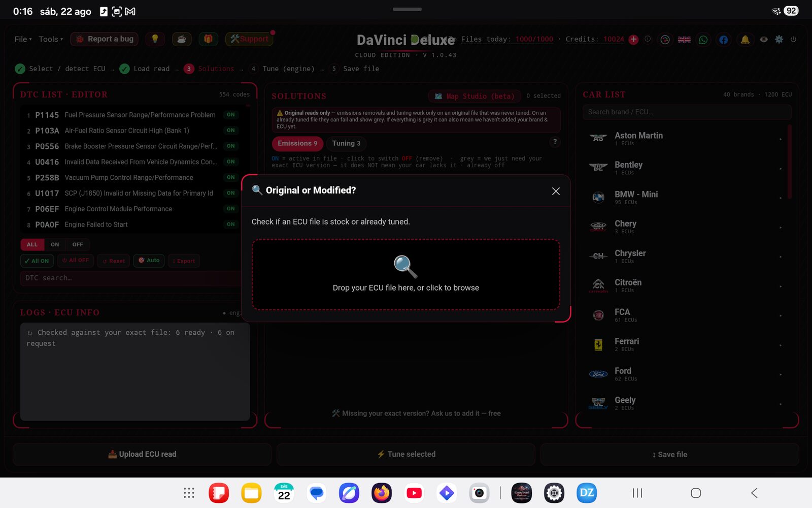Click Auto button in DTC editor
The height and width of the screenshot is (508, 812).
point(149,261)
